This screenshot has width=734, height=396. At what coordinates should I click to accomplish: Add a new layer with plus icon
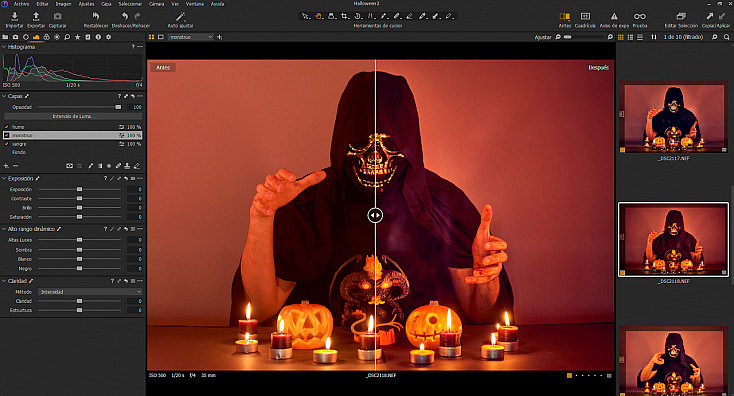click(6, 166)
